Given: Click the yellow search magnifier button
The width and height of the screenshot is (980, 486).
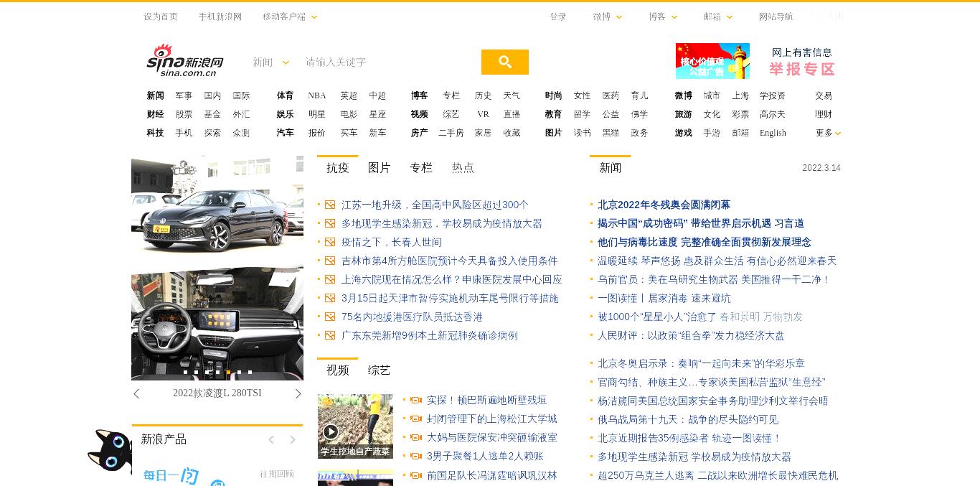Looking at the screenshot, I should (x=505, y=62).
